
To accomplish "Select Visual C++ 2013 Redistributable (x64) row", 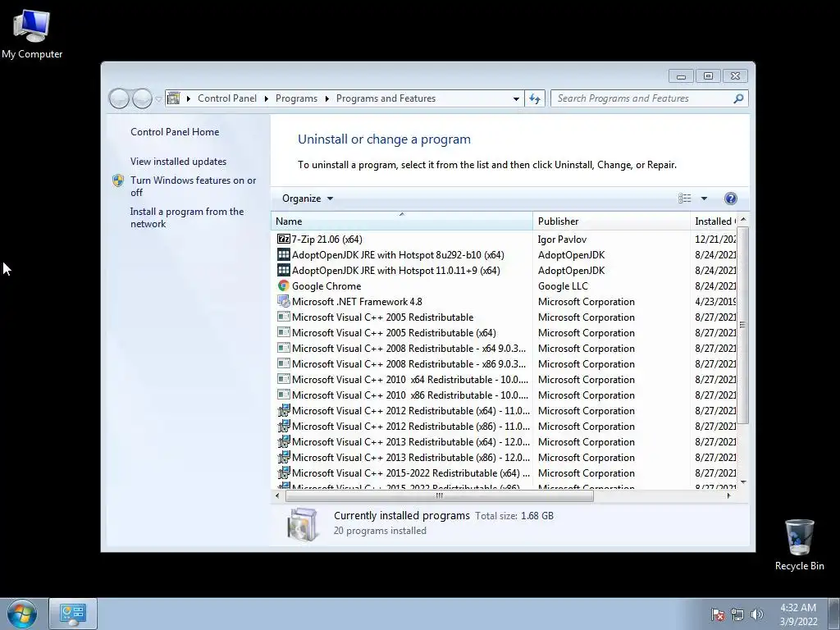I will click(x=504, y=441).
